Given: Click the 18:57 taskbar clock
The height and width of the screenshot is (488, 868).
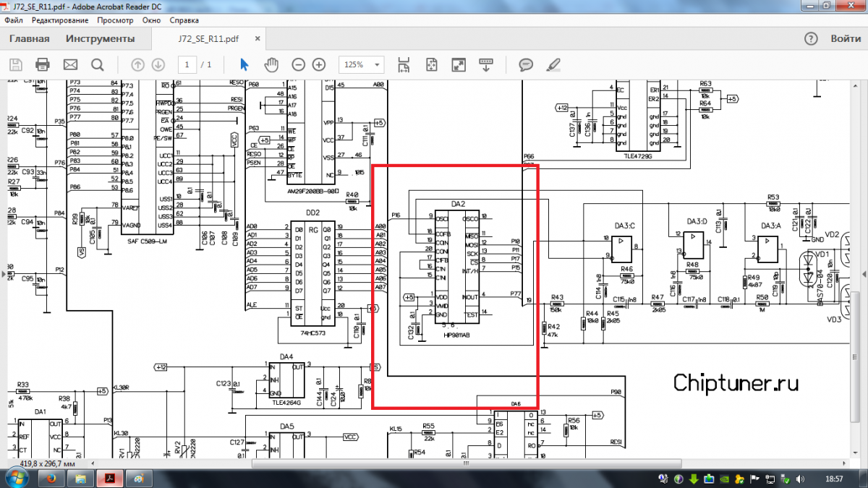Looking at the screenshot, I should coord(834,479).
